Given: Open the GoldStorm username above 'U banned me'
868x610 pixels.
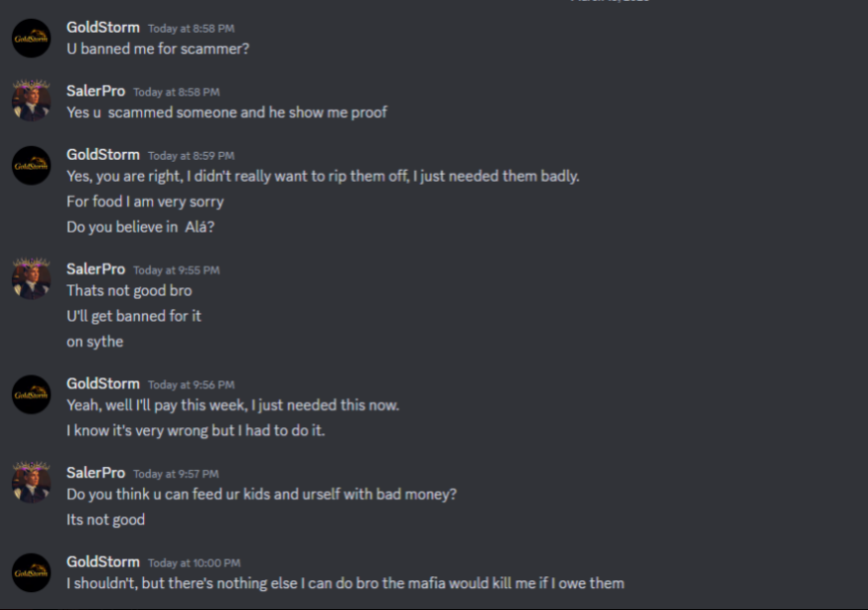Looking at the screenshot, I should (103, 28).
